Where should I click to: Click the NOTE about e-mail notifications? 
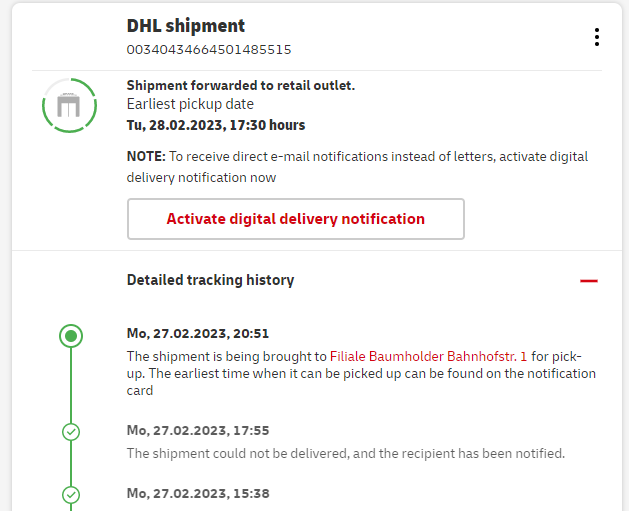point(357,166)
